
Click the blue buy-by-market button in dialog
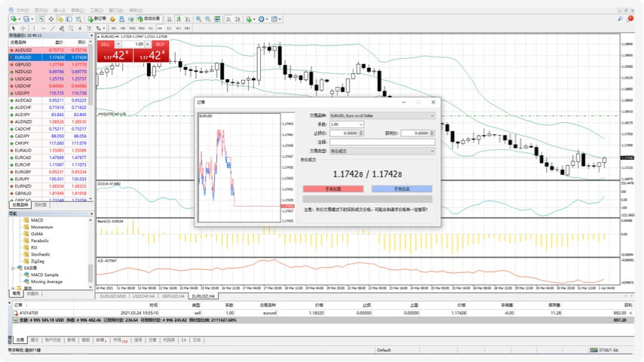pos(401,189)
